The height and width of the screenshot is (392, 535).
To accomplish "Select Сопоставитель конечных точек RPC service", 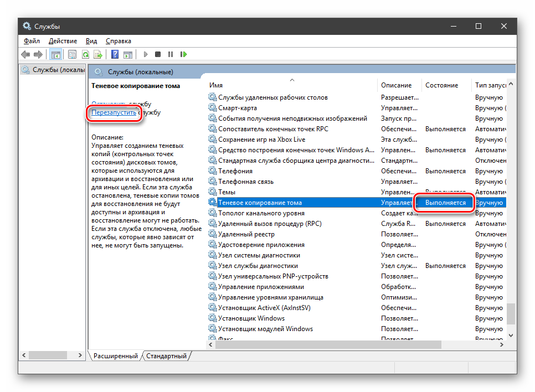I will click(x=357, y=129).
